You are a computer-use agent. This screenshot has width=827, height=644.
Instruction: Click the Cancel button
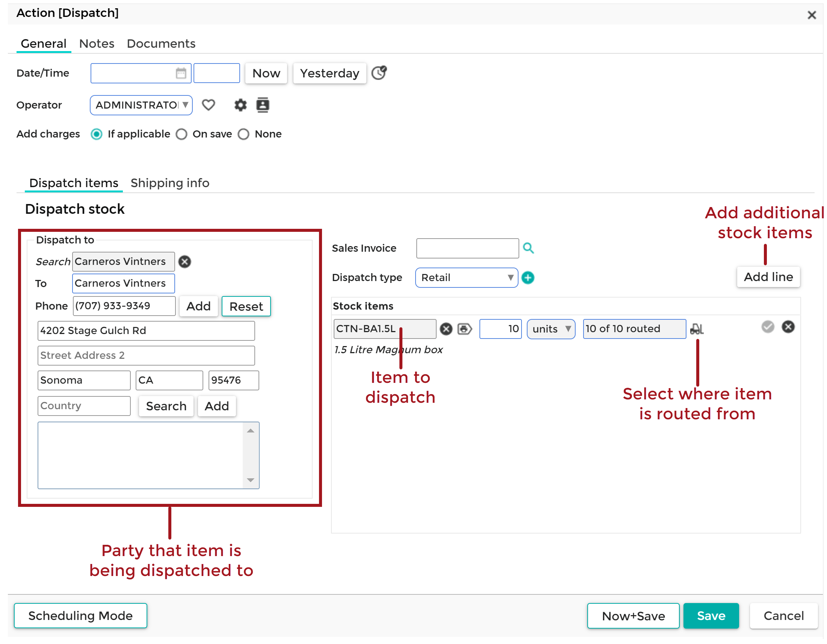784,616
